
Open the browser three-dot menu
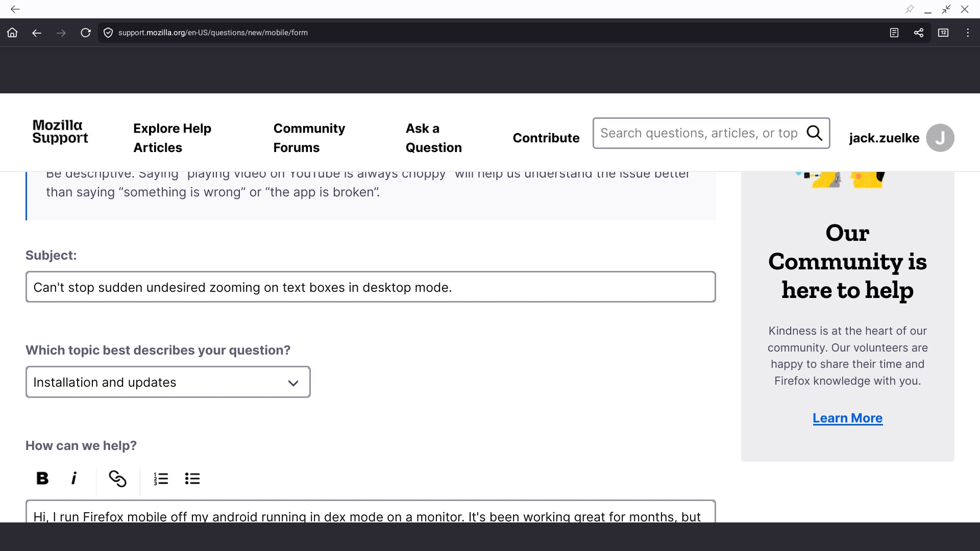pyautogui.click(x=968, y=33)
